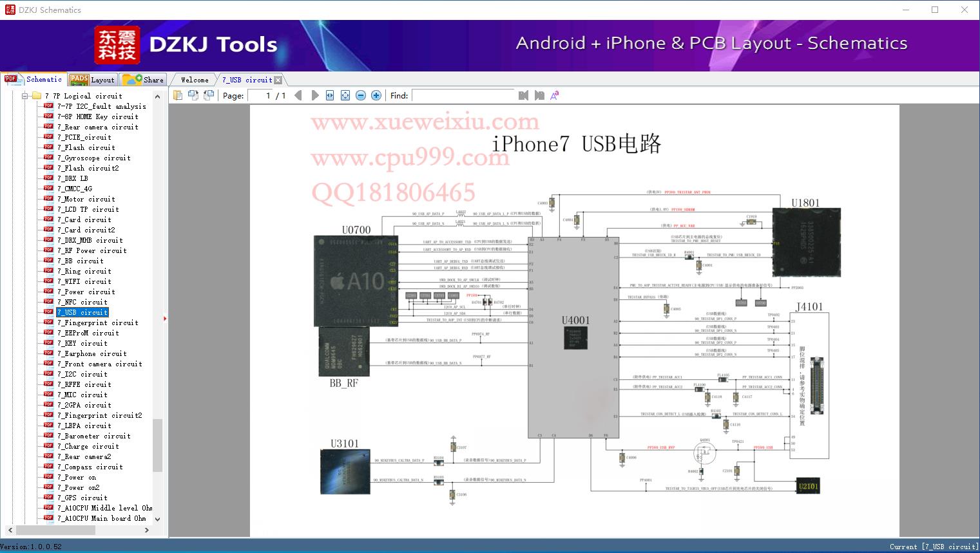The width and height of the screenshot is (980, 553).
Task: Open 7_Fingerprint circuit
Action: tap(98, 323)
